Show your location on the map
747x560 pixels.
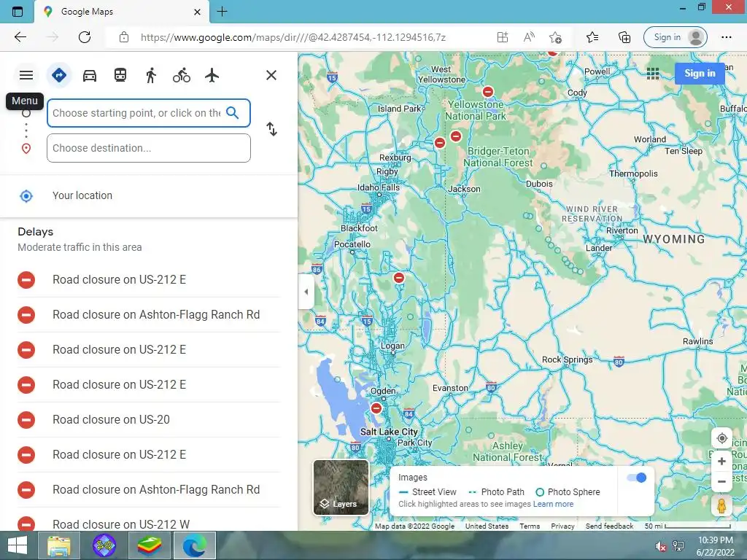[x=721, y=438]
